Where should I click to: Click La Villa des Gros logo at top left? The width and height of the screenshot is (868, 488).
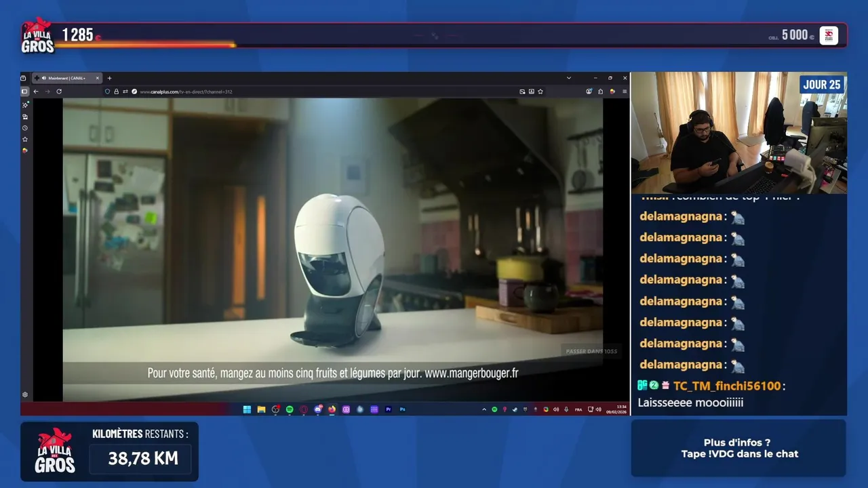click(x=37, y=35)
